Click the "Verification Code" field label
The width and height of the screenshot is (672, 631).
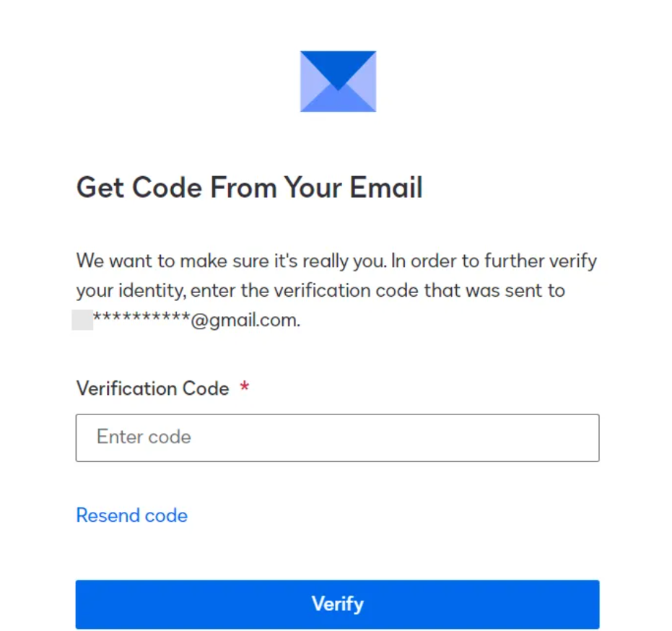(152, 388)
